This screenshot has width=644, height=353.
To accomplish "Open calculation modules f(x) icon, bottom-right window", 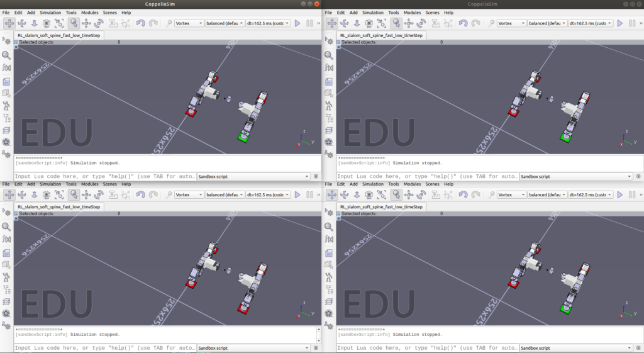I will point(329,238).
